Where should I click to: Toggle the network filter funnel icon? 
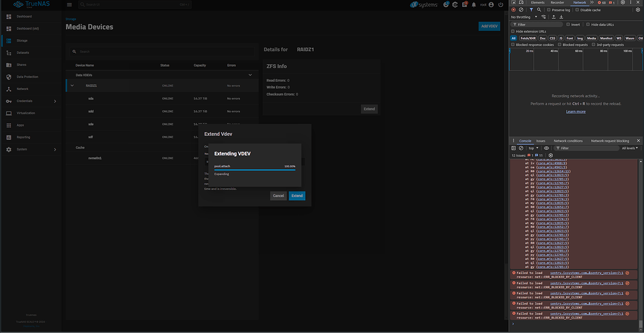pyautogui.click(x=531, y=9)
